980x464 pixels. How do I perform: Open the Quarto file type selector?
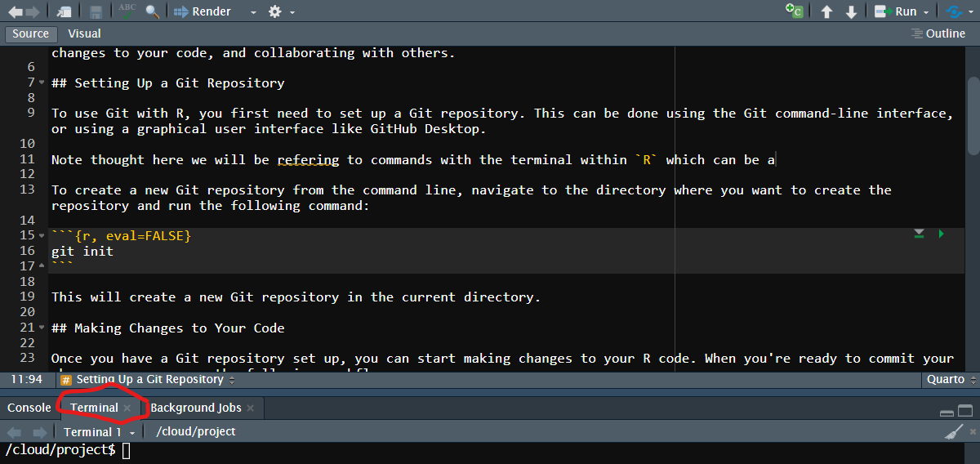(951, 380)
